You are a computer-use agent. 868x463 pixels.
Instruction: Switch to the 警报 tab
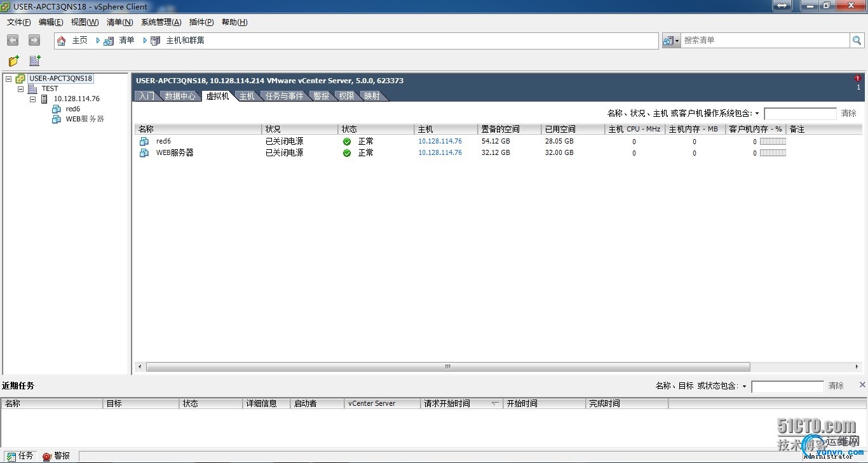pos(322,97)
